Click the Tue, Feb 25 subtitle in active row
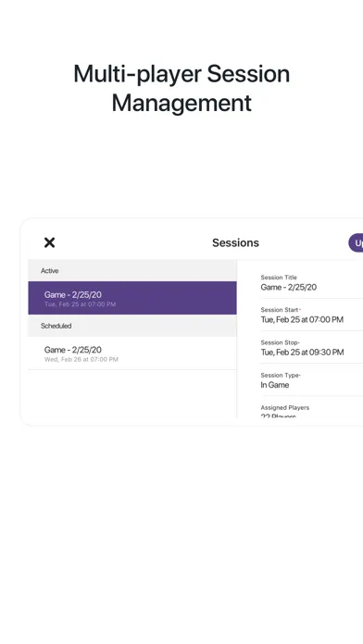Screen dimensions: 363x644 coord(81,304)
